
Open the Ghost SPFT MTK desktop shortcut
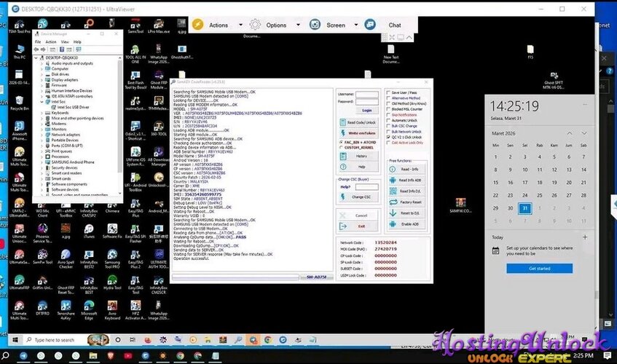click(x=554, y=80)
